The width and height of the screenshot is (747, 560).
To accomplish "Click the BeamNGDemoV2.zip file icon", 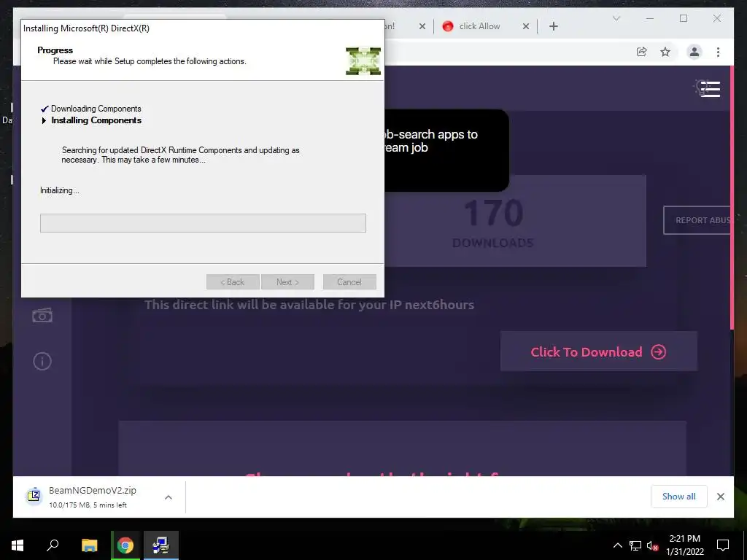I will click(34, 496).
